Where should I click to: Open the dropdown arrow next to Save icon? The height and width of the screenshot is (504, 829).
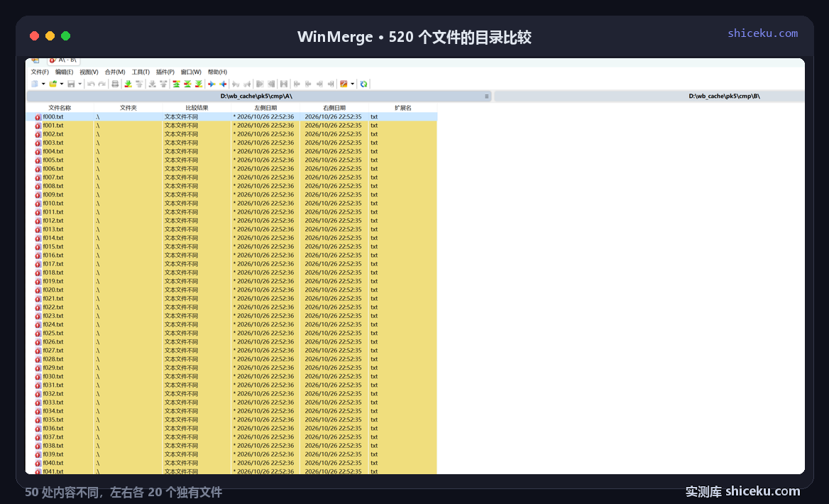(79, 84)
